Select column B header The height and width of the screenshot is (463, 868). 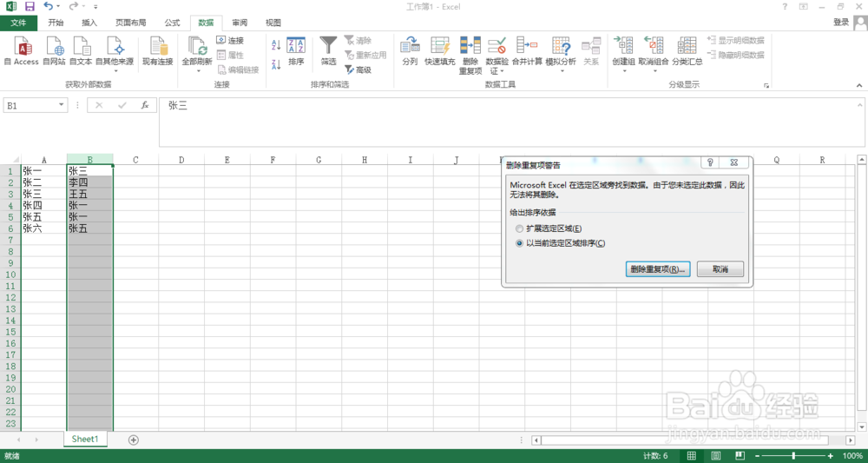[x=89, y=160]
